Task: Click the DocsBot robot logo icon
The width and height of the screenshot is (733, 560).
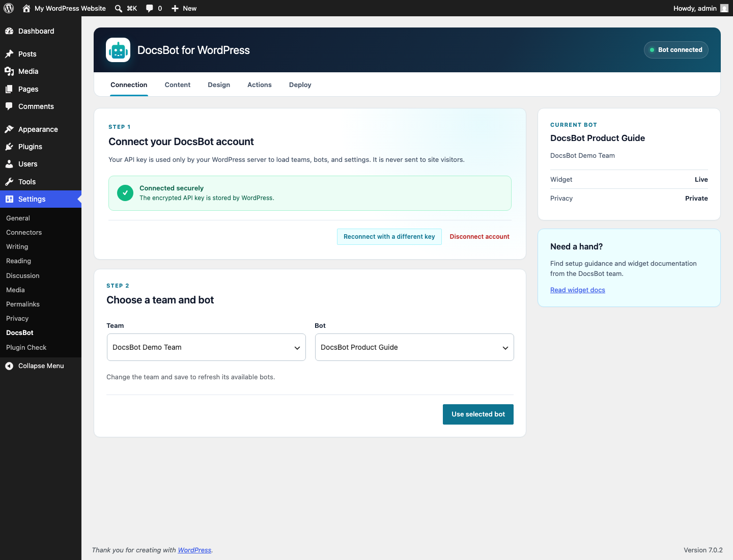Action: point(118,50)
